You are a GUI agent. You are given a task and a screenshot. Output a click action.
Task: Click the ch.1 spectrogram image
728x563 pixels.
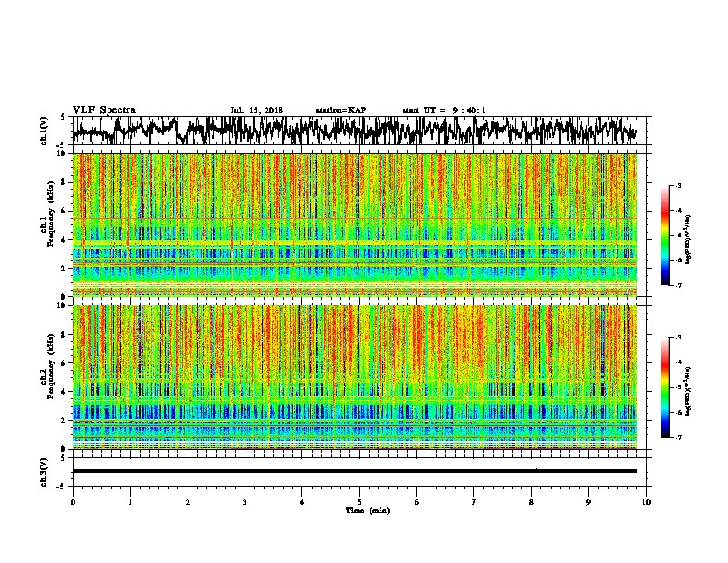[x=355, y=224]
